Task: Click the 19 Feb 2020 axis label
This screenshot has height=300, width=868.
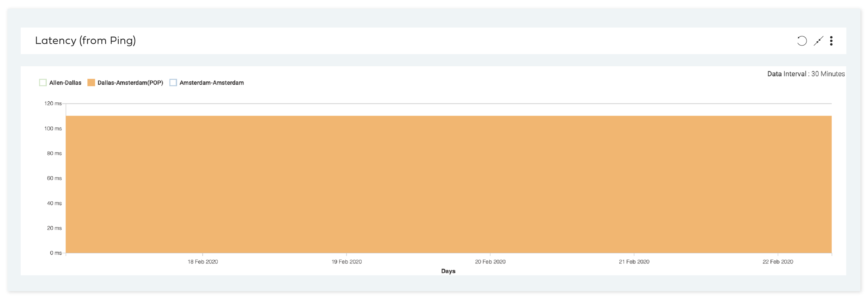Action: pos(347,262)
